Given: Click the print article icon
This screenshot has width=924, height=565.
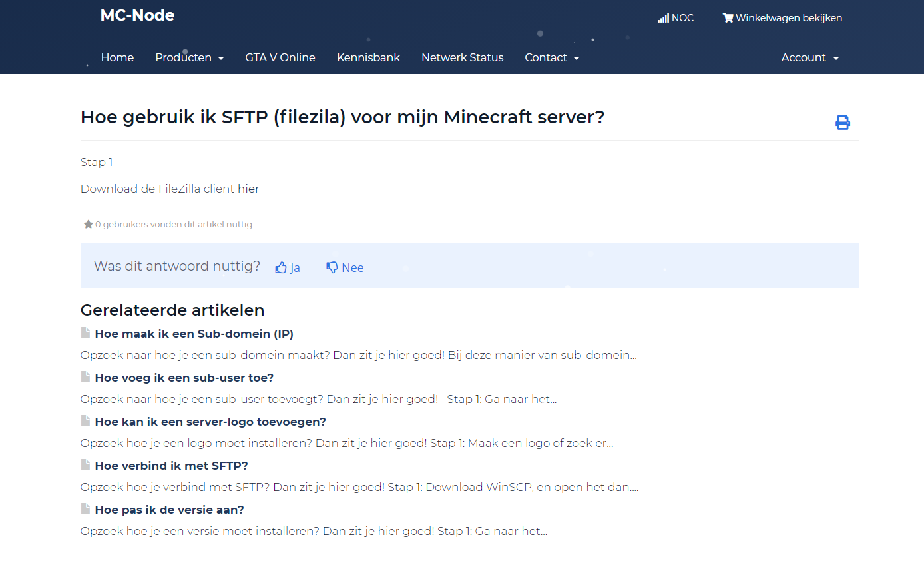Looking at the screenshot, I should tap(842, 123).
